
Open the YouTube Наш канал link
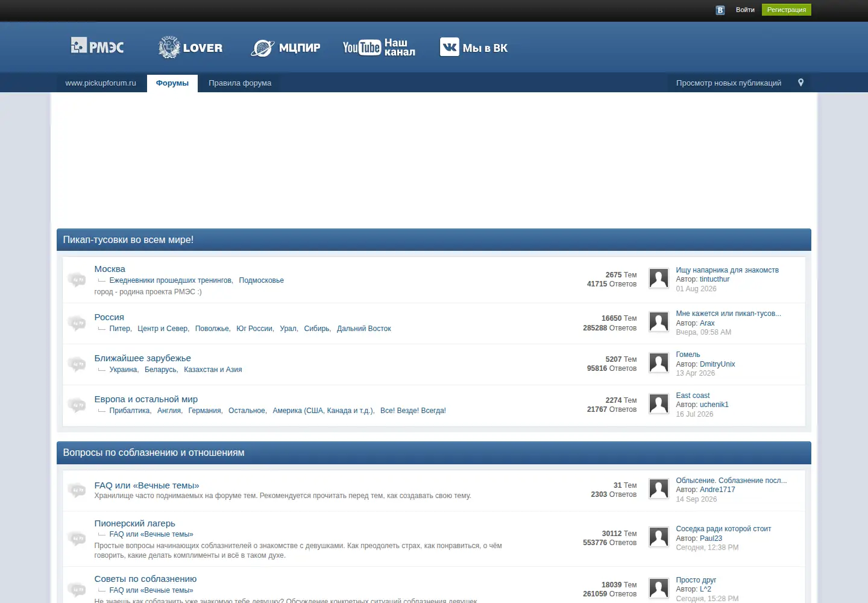pyautogui.click(x=379, y=47)
